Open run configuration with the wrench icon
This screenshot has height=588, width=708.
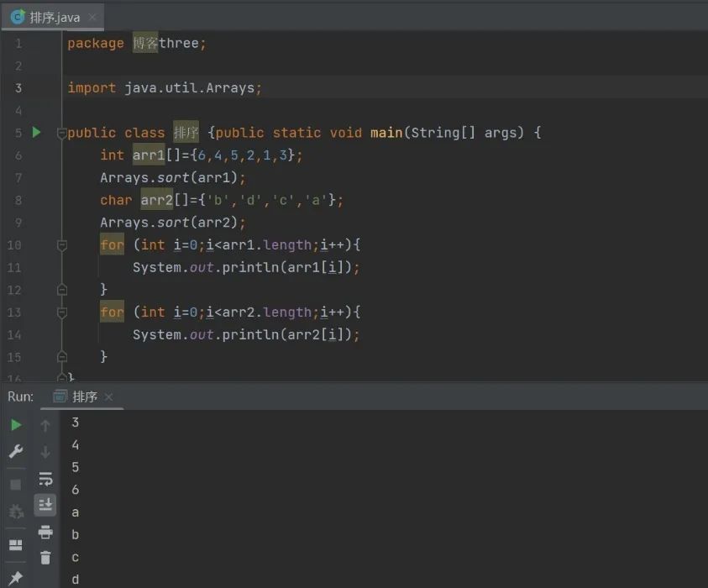[x=16, y=451]
